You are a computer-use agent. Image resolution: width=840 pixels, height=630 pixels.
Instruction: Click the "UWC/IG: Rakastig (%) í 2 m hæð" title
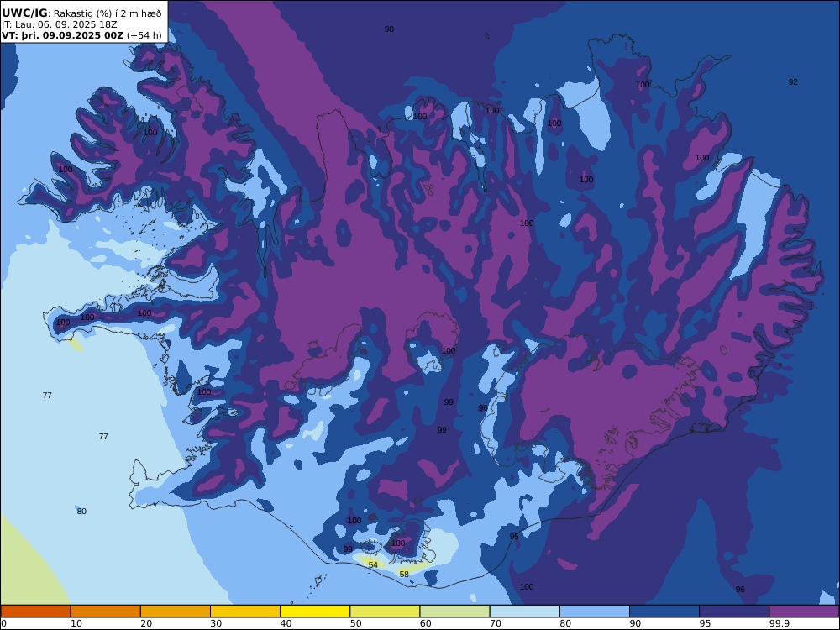click(81, 13)
